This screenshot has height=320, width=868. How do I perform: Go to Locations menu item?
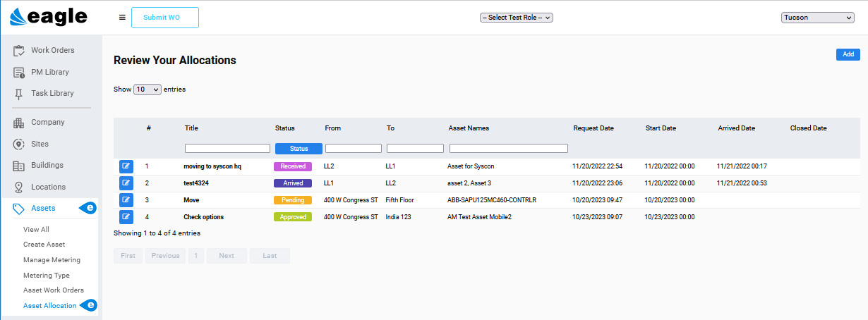click(x=48, y=187)
